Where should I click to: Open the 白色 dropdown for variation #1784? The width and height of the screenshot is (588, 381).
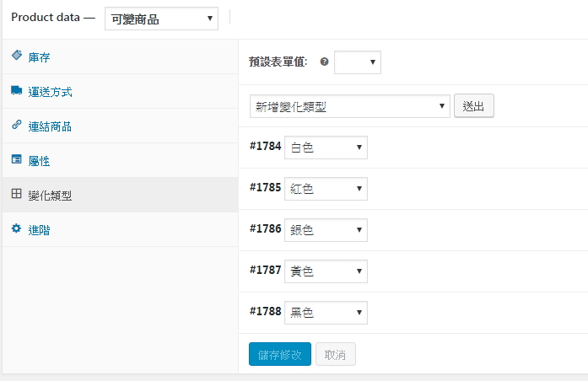click(326, 148)
